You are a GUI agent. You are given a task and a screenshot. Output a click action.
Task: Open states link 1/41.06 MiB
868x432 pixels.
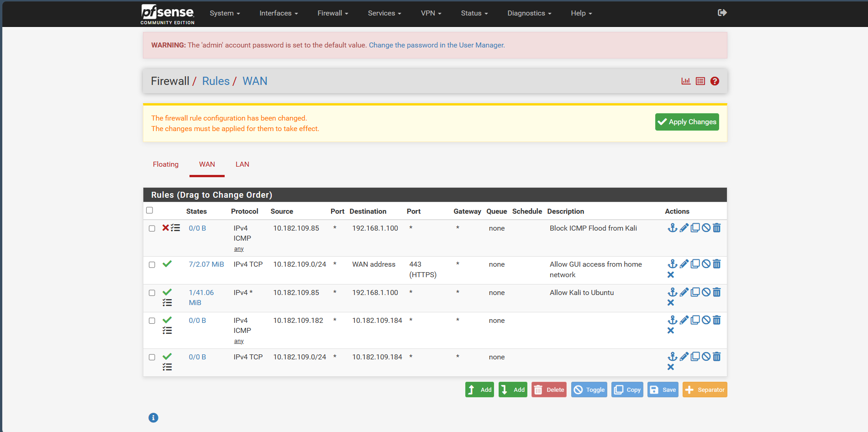[201, 298]
